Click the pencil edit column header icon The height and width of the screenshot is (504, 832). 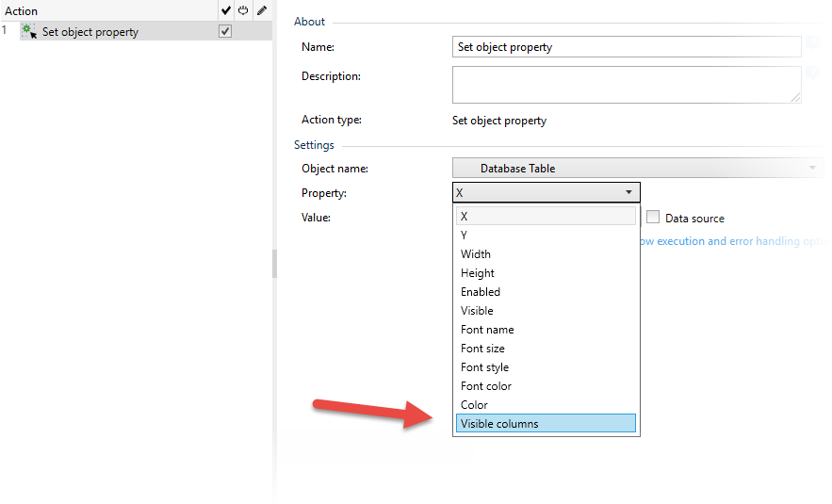tap(261, 10)
